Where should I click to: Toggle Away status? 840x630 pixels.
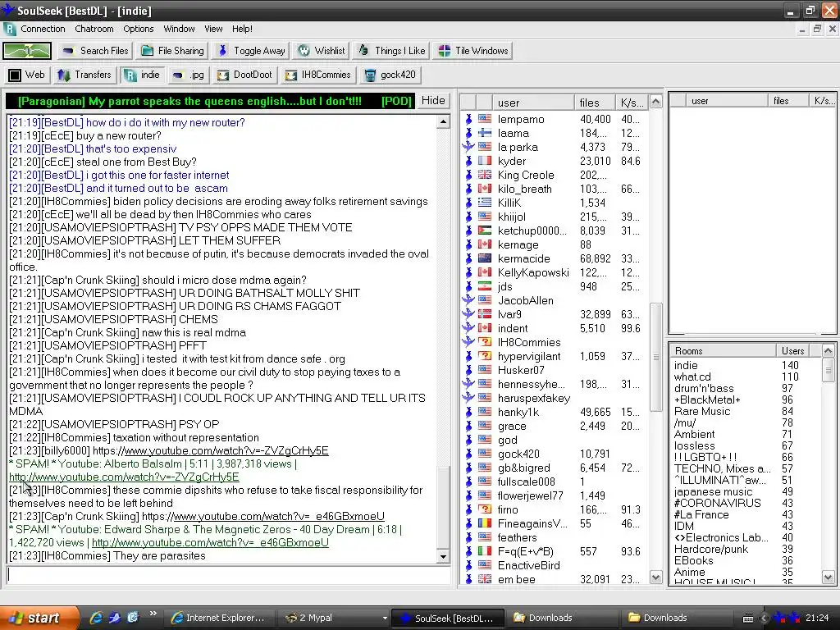click(x=251, y=51)
